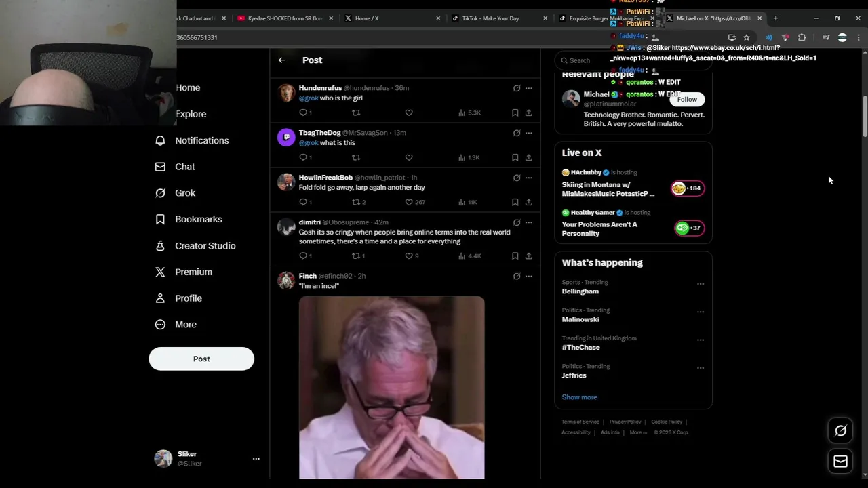Open the image in Finch's reply
Screen dimensions: 868x488
tap(392, 387)
